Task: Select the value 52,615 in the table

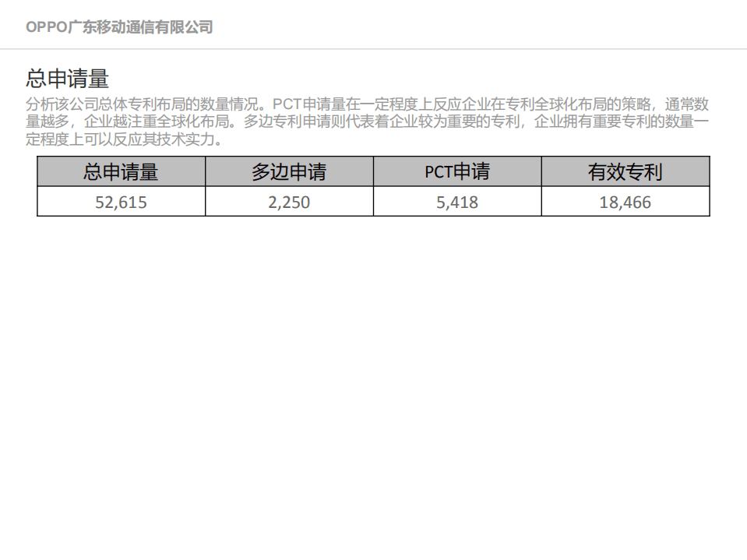Action: point(122,202)
